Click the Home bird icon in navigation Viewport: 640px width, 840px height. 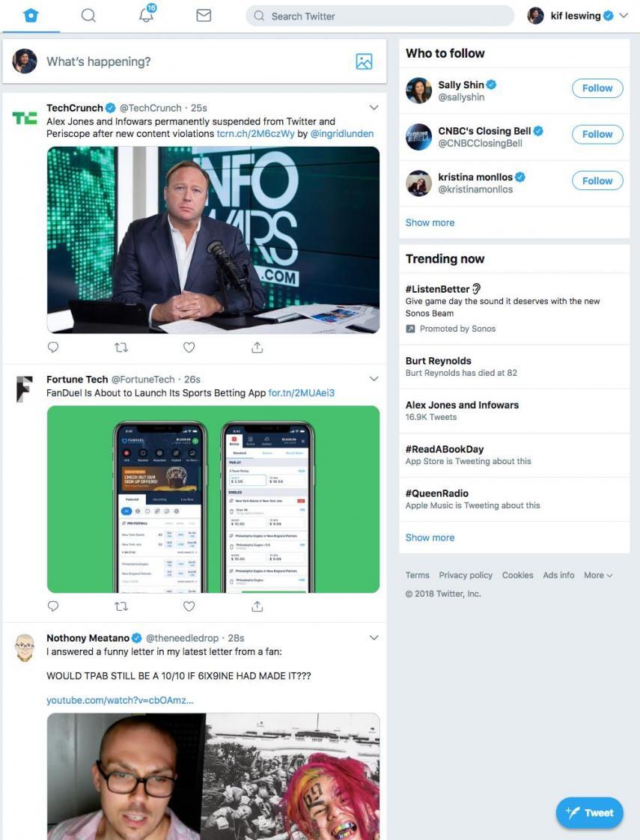(x=30, y=14)
